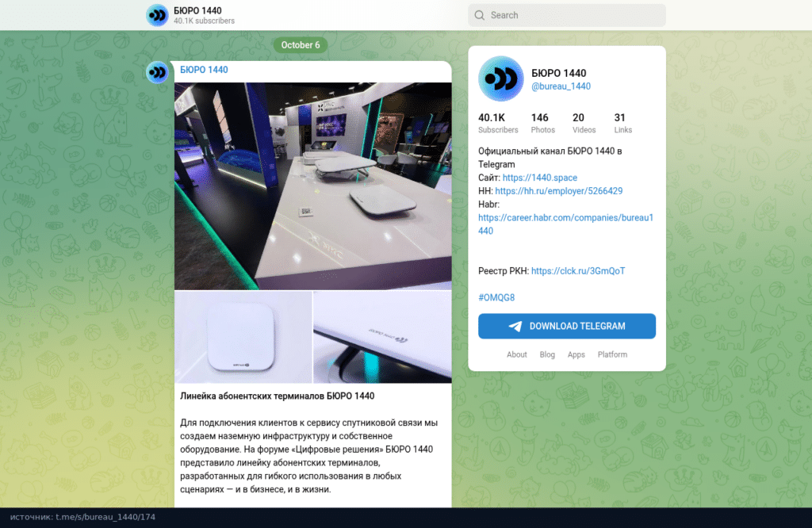Click the БЮРО 1440 name in the info card
812x528 pixels.
click(559, 73)
